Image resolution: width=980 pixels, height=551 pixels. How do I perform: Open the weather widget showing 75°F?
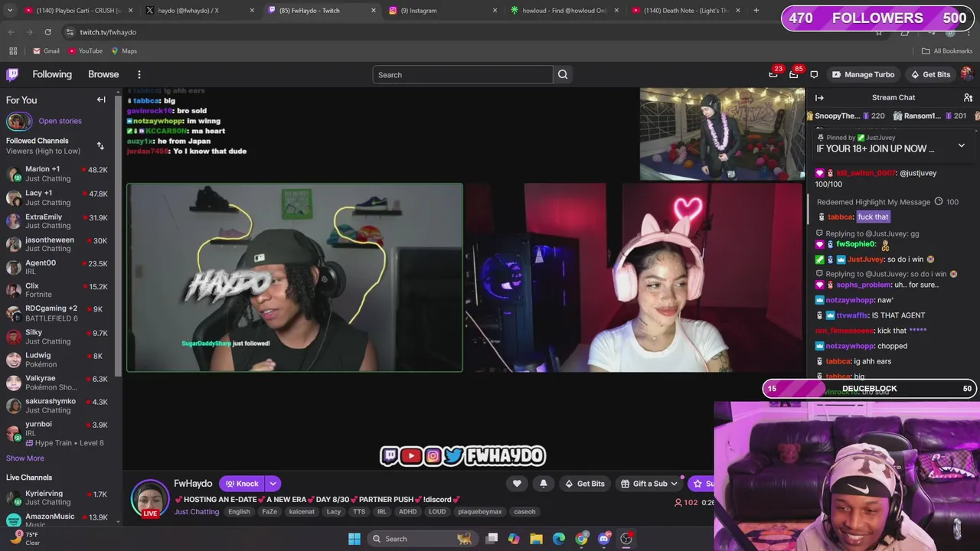pos(24,539)
